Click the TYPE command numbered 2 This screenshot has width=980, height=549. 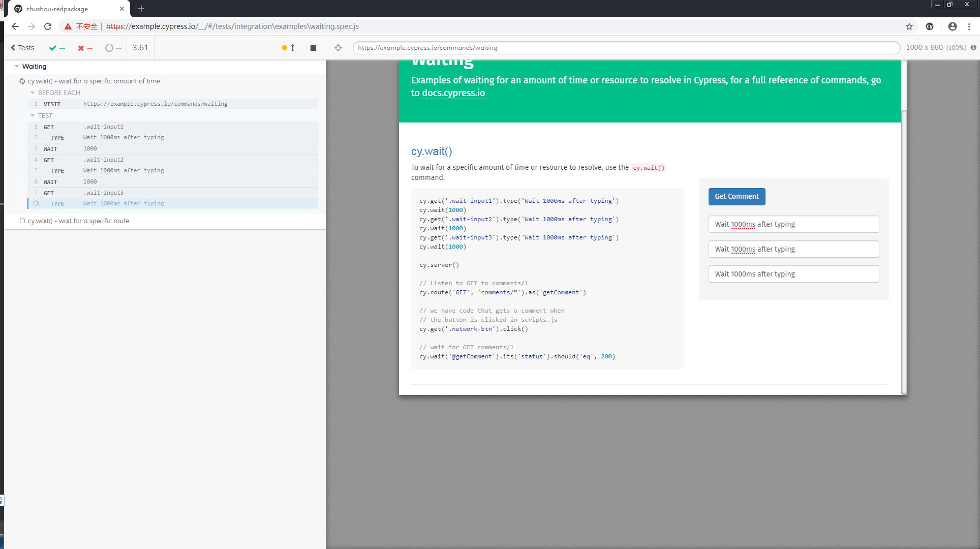tap(173, 137)
